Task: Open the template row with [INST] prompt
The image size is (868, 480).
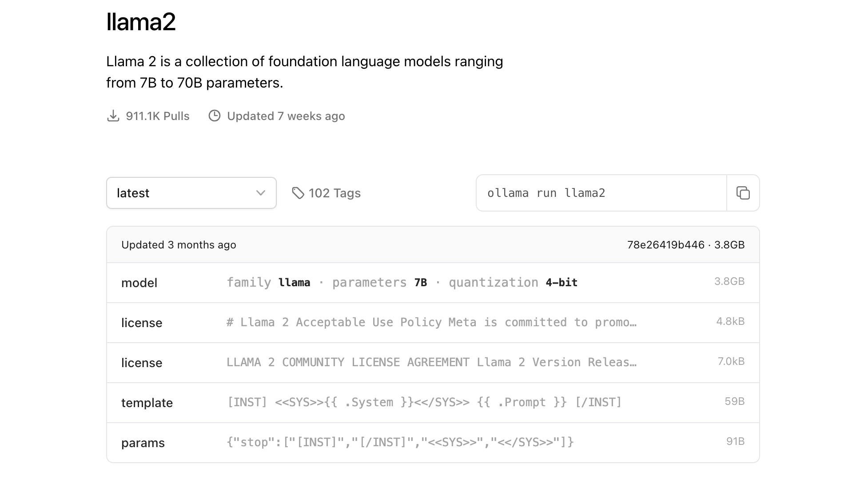Action: pyautogui.click(x=433, y=403)
